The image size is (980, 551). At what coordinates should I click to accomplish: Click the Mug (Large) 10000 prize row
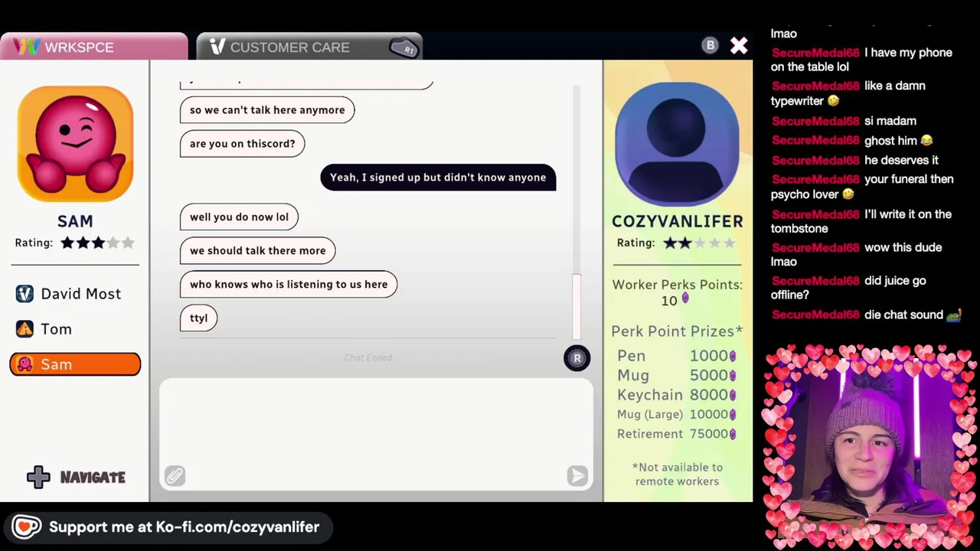[x=677, y=414]
